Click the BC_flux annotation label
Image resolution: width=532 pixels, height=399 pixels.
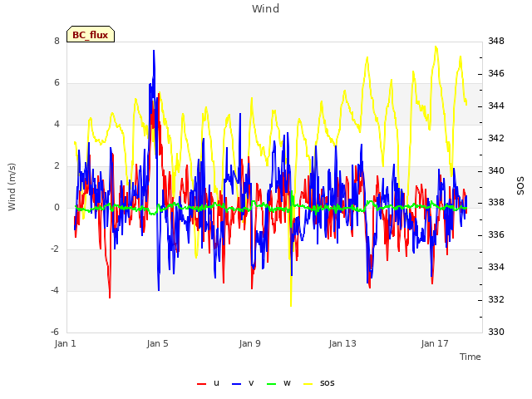pyautogui.click(x=91, y=34)
